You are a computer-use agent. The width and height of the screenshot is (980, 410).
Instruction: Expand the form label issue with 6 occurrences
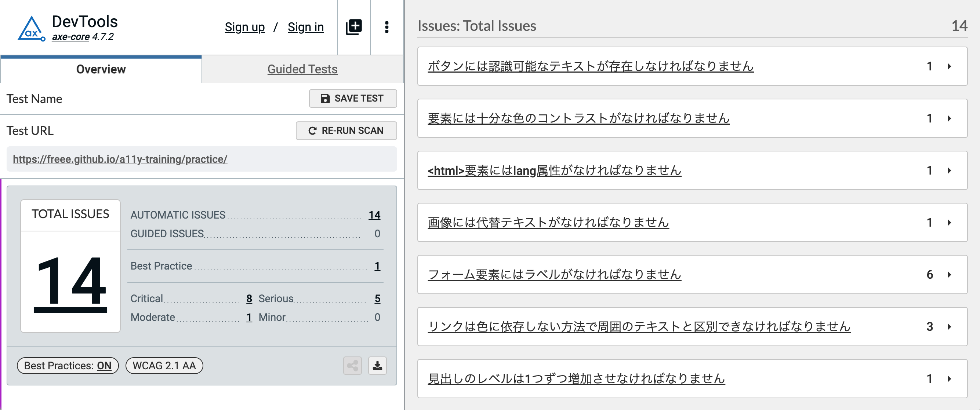point(948,275)
